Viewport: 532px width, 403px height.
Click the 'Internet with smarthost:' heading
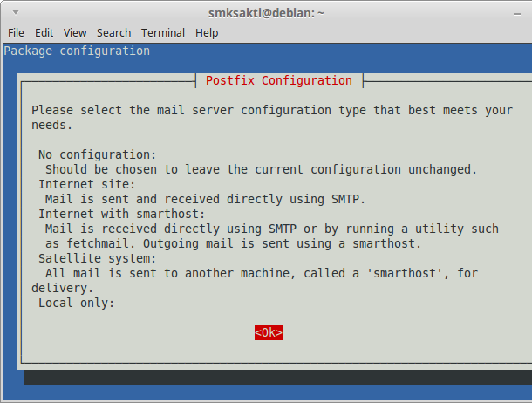point(122,214)
